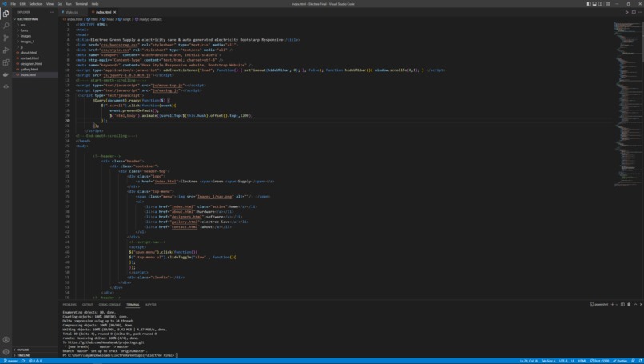Maximize the terminal panel with the chevron
The image size is (644, 364).
coord(635,304)
